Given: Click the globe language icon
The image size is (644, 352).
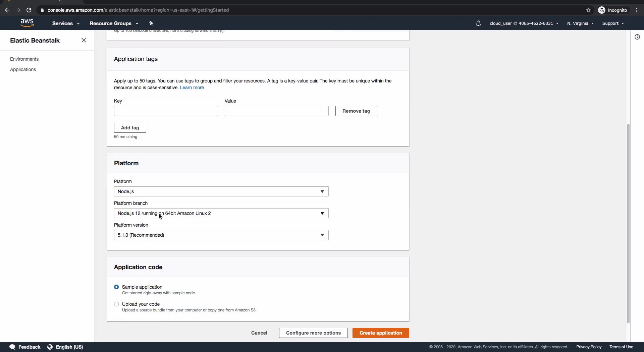Looking at the screenshot, I should pyautogui.click(x=50, y=347).
